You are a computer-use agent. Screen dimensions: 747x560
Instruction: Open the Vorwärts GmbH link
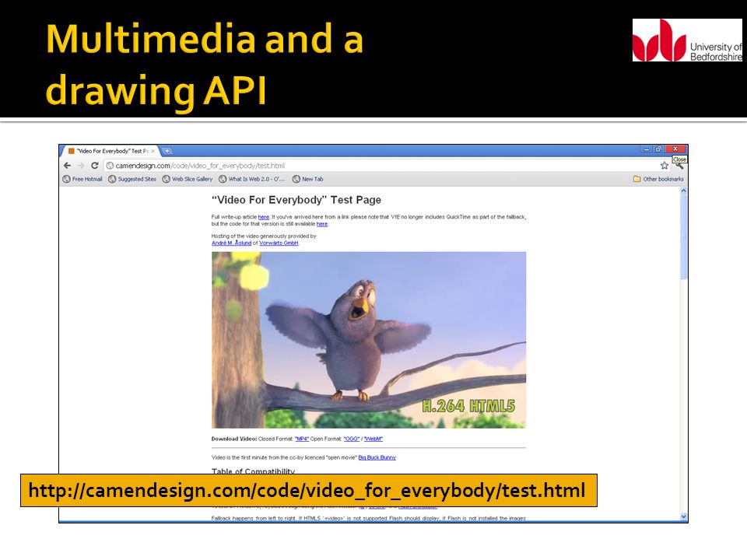point(279,243)
